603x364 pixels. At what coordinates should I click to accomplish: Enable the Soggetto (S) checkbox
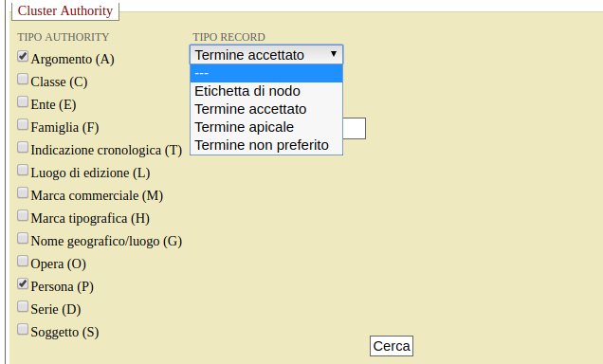pyautogui.click(x=23, y=329)
